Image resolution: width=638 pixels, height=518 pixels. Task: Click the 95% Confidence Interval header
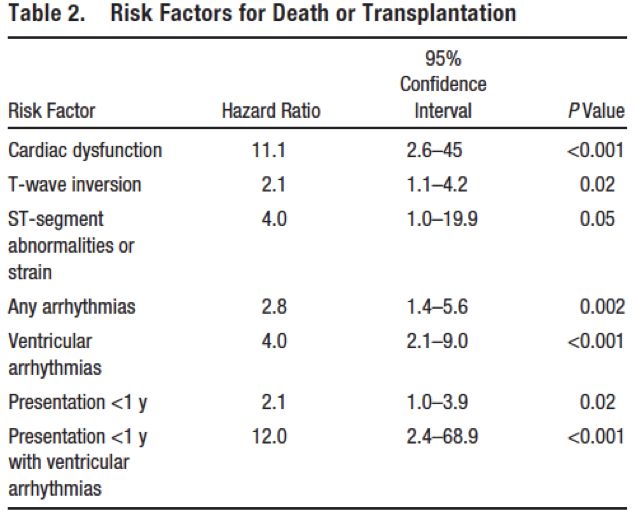443,85
